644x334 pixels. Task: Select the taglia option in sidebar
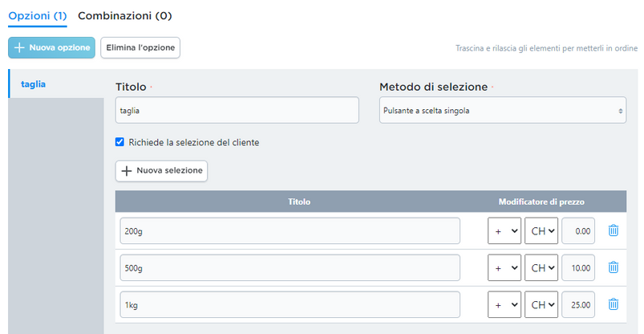pyautogui.click(x=56, y=84)
